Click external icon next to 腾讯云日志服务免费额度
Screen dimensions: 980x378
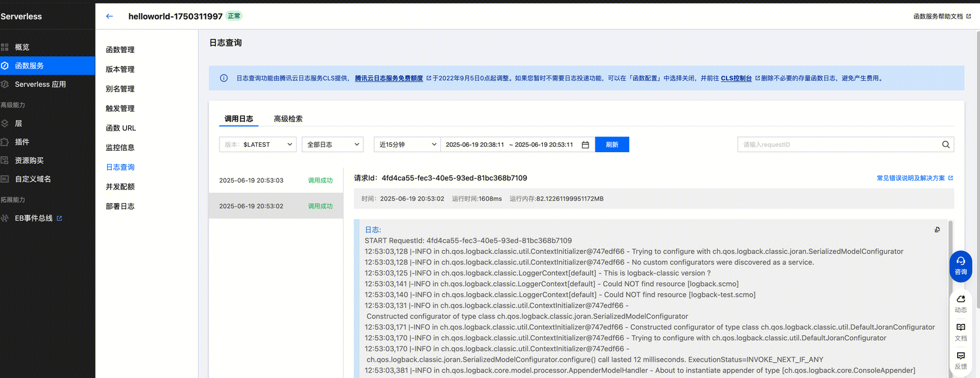point(429,78)
